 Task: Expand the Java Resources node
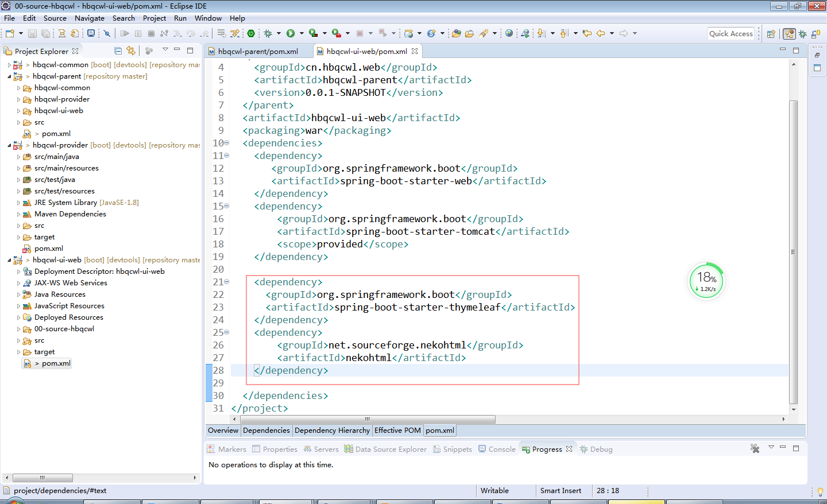coord(18,294)
